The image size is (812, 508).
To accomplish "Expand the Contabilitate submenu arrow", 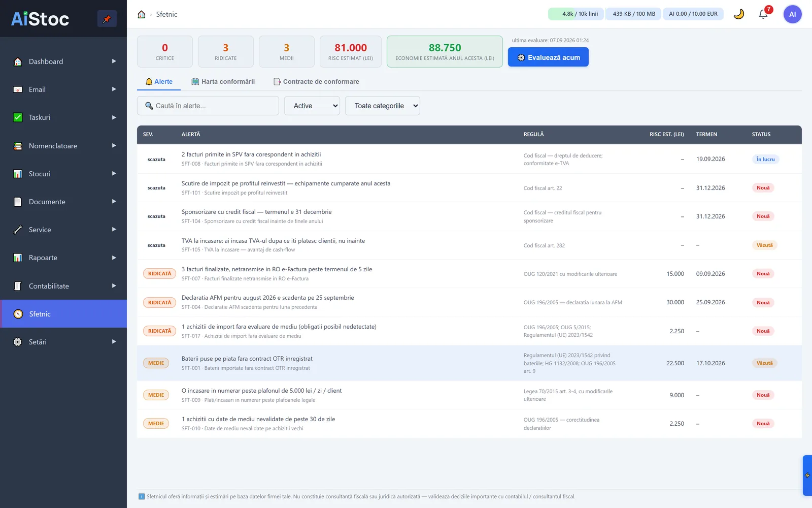I will click(x=114, y=286).
